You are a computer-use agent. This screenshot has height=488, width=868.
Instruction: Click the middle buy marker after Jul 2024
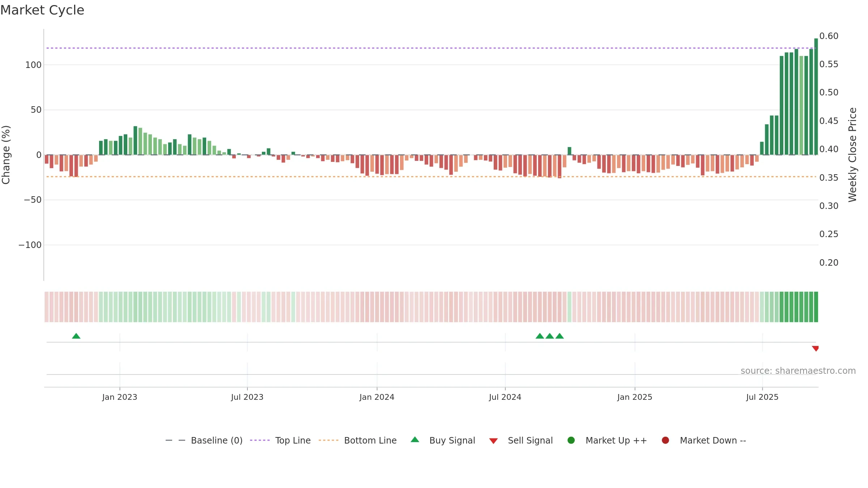[550, 336]
